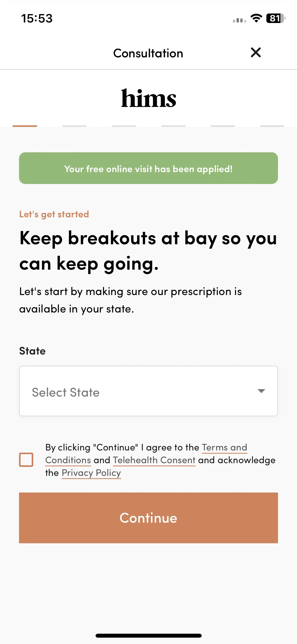The height and width of the screenshot is (644, 297).
Task: Check the agree to terms checkbox
Action: pyautogui.click(x=26, y=460)
